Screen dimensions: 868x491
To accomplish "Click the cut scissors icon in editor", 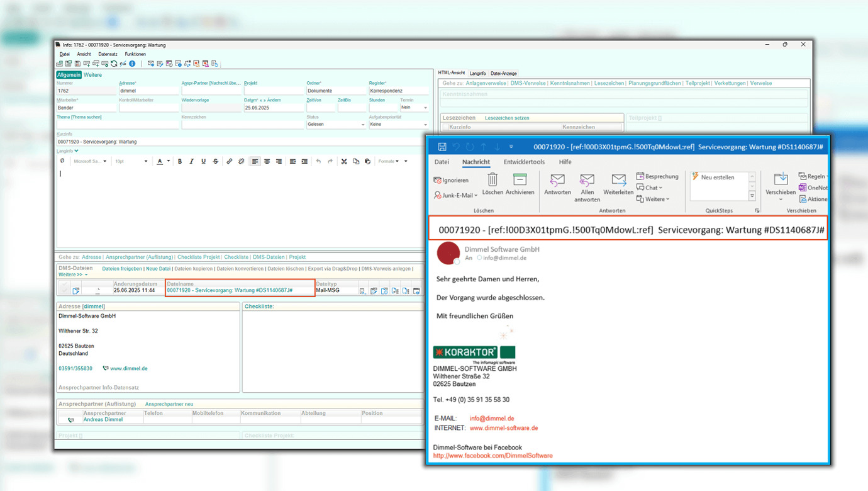I will click(x=344, y=162).
